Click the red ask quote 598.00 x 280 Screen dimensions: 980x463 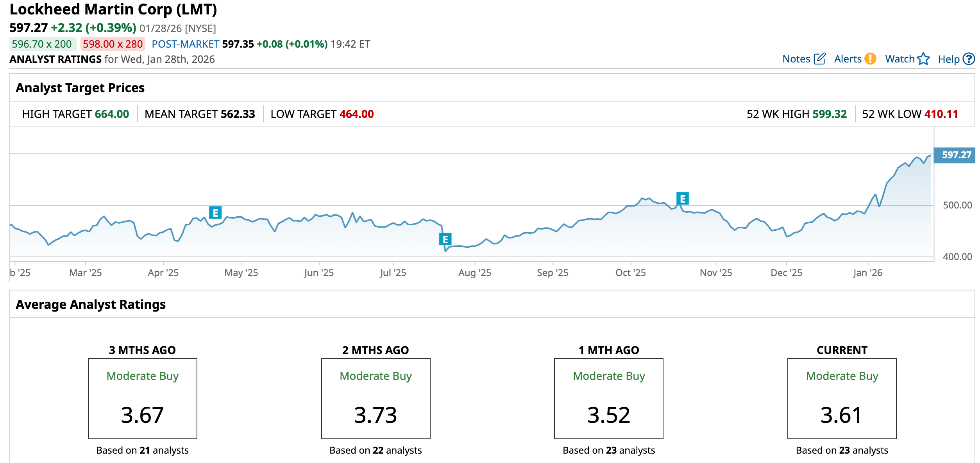click(x=113, y=44)
